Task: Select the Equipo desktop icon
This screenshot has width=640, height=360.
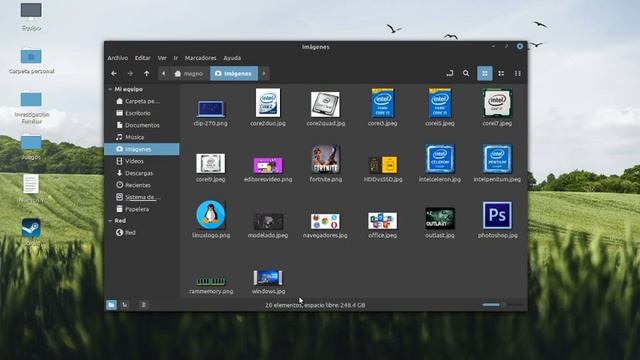Action: coord(31,17)
